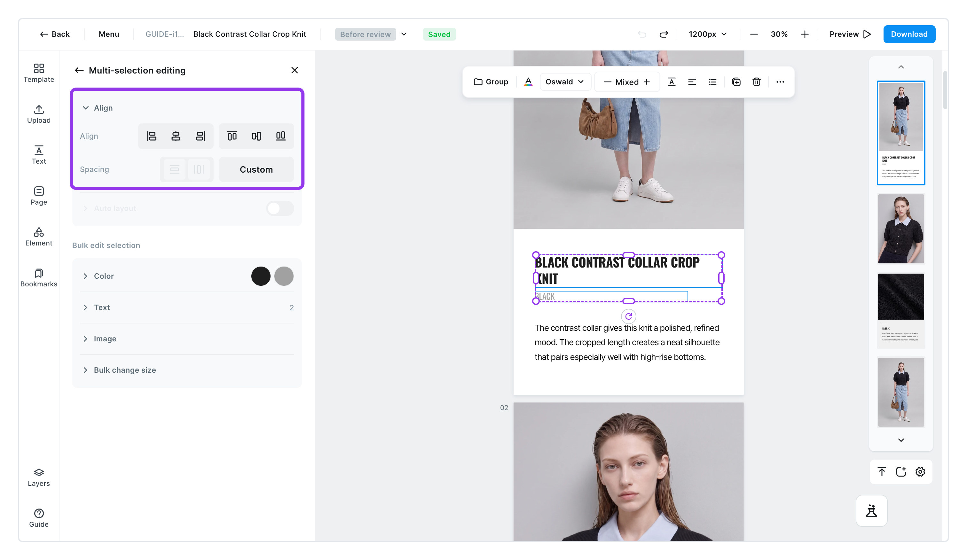The image size is (967, 560).
Task: Expand the Text bulk edit section
Action: (x=85, y=307)
